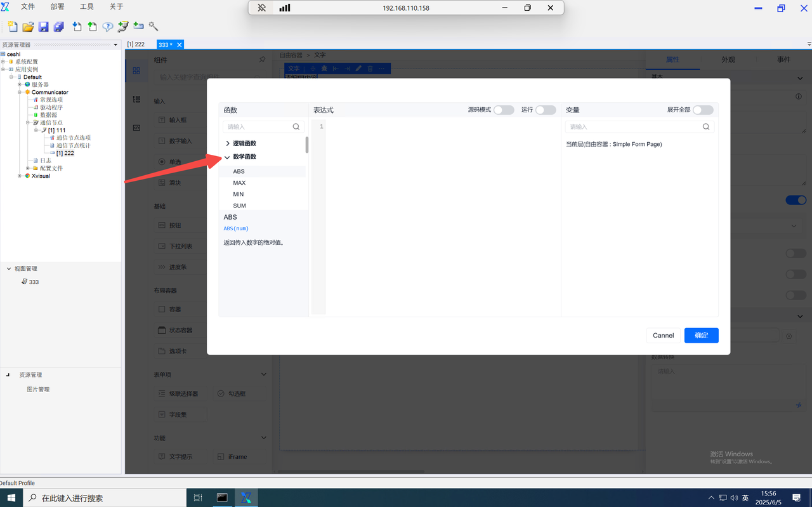Screen dimensions: 812x507
Task: Open the notification center icon
Action: pyautogui.click(x=797, y=498)
